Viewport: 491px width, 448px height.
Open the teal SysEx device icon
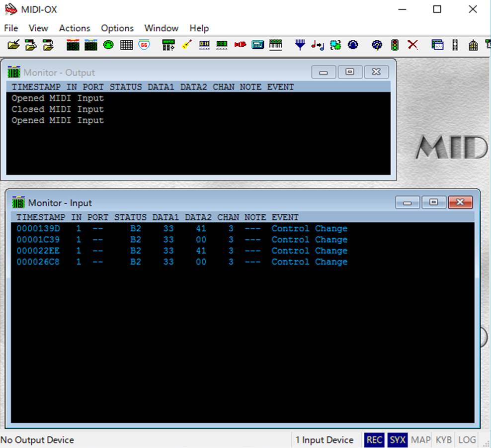click(258, 45)
